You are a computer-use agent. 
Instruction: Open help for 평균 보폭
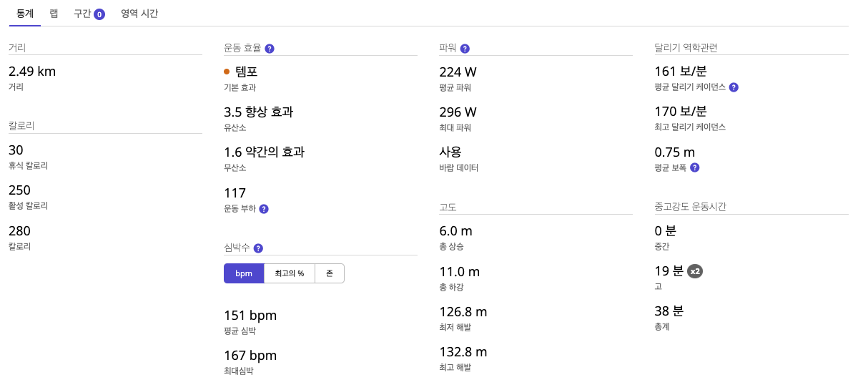point(694,167)
